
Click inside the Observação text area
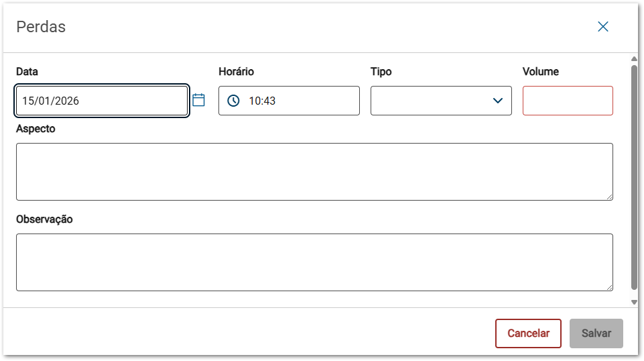[x=314, y=262]
